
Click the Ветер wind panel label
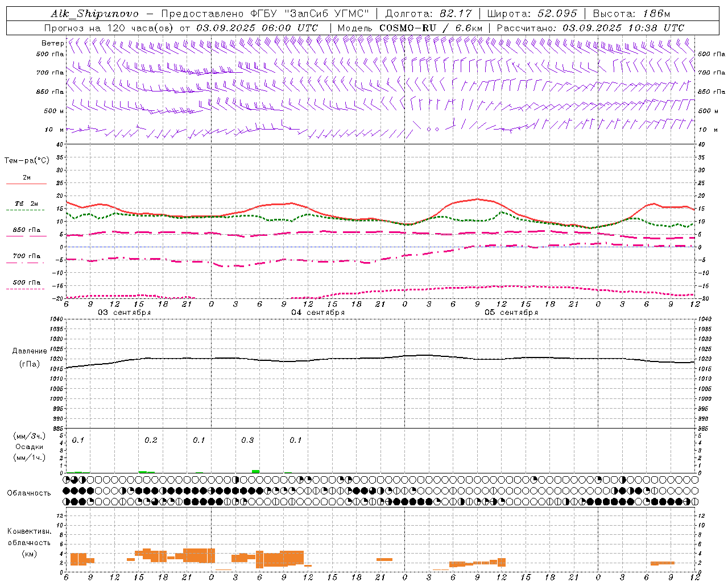pyautogui.click(x=52, y=43)
